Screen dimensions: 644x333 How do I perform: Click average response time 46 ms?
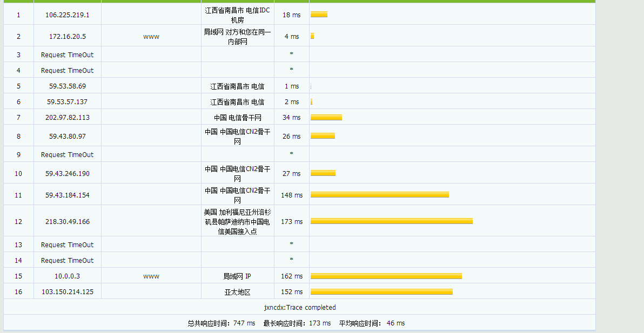[372, 323]
